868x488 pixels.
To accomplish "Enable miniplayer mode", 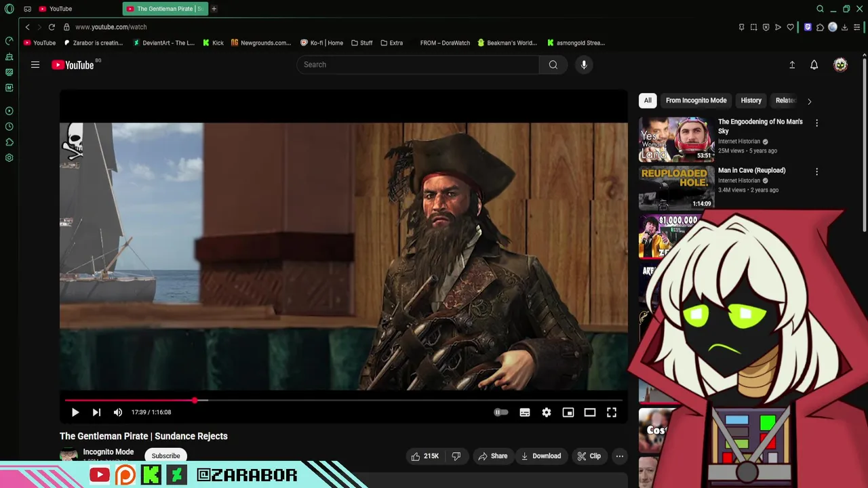I will [x=568, y=412].
